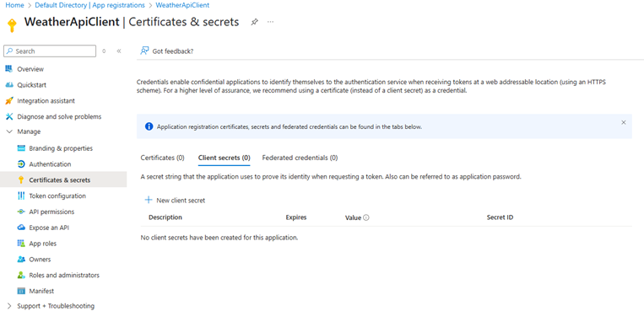This screenshot has height=327, width=644.
Task: Collapse the Manage section
Action: 9,131
